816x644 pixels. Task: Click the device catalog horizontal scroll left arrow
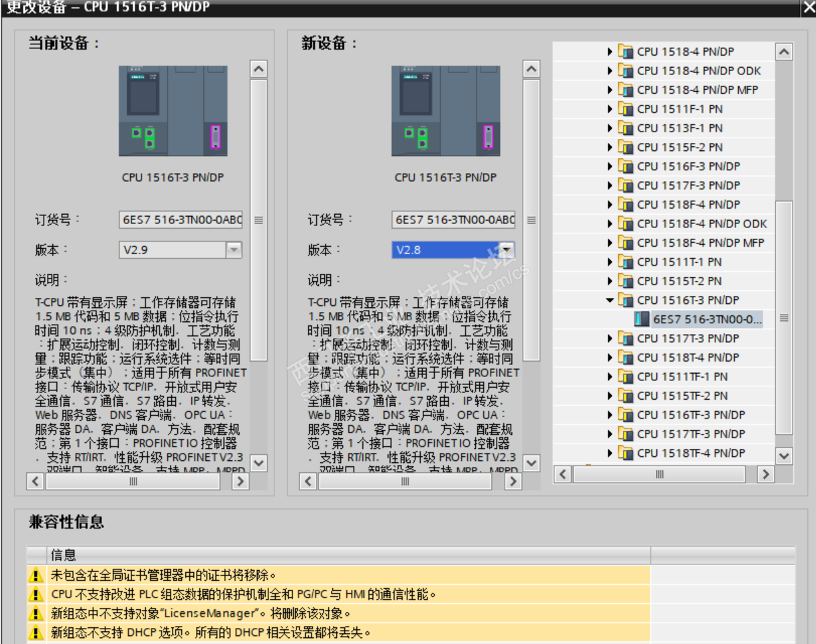pos(563,474)
